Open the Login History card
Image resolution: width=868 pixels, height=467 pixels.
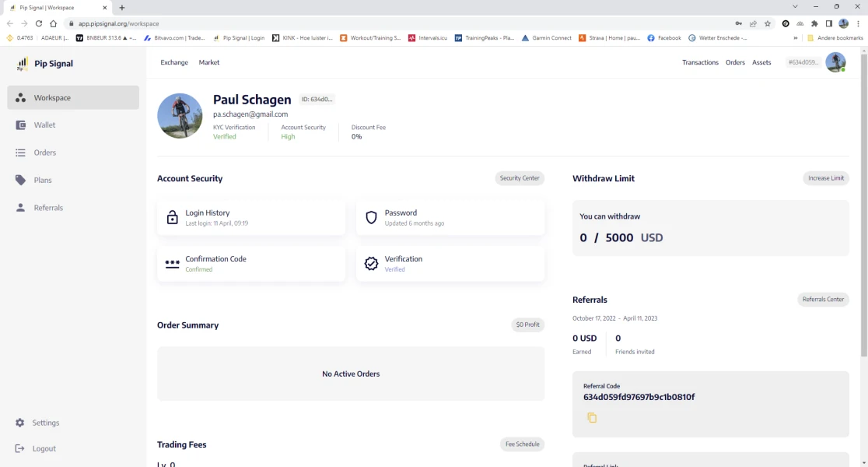(251, 218)
